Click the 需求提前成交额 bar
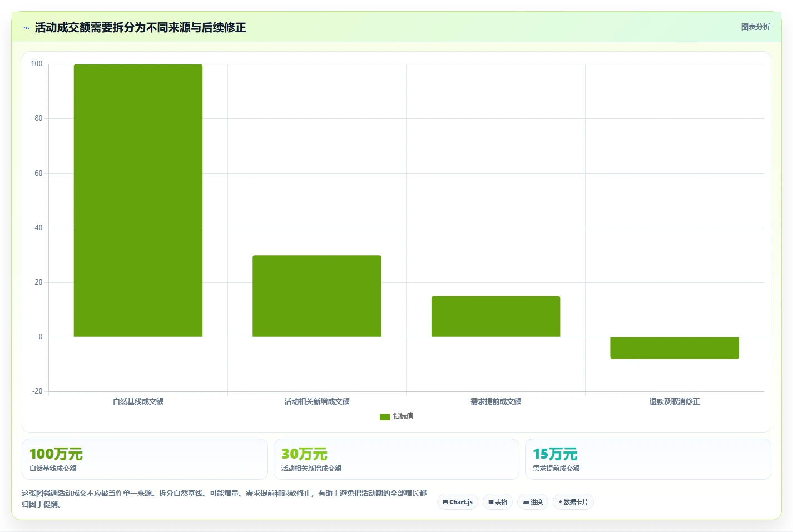The width and height of the screenshot is (793, 532). coord(495,316)
